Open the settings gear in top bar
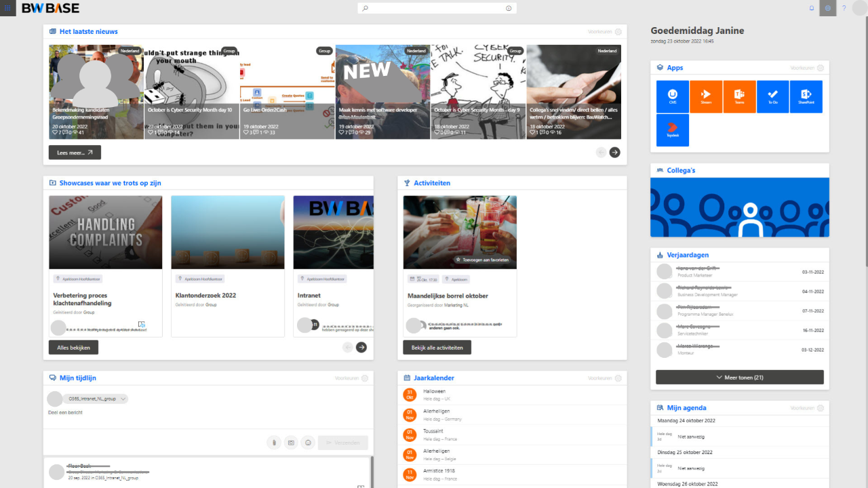 (x=828, y=8)
